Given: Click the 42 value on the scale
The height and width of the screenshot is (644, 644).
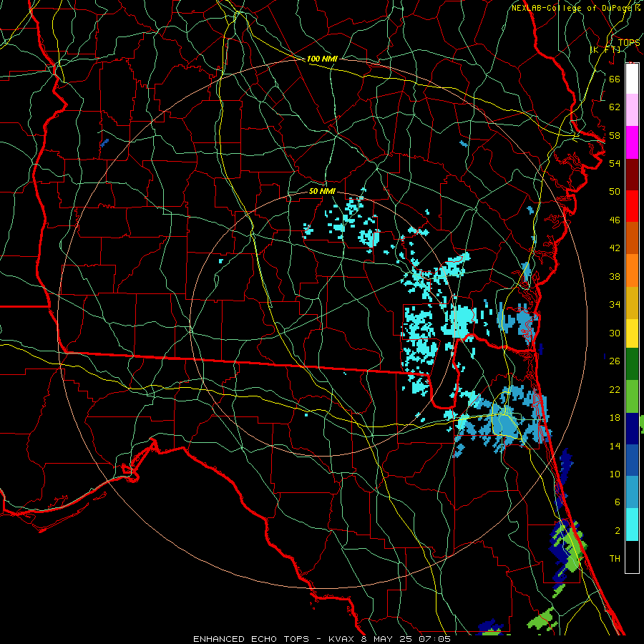Looking at the screenshot, I should point(615,248).
